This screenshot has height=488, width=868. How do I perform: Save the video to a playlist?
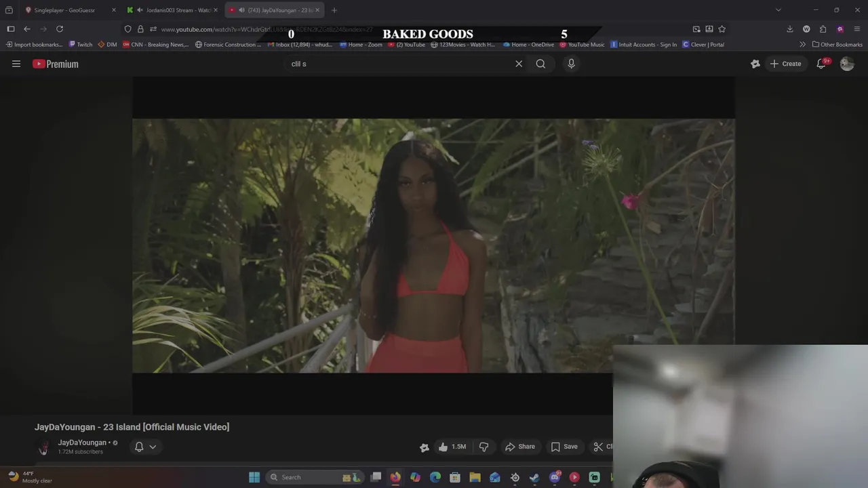[x=564, y=447]
